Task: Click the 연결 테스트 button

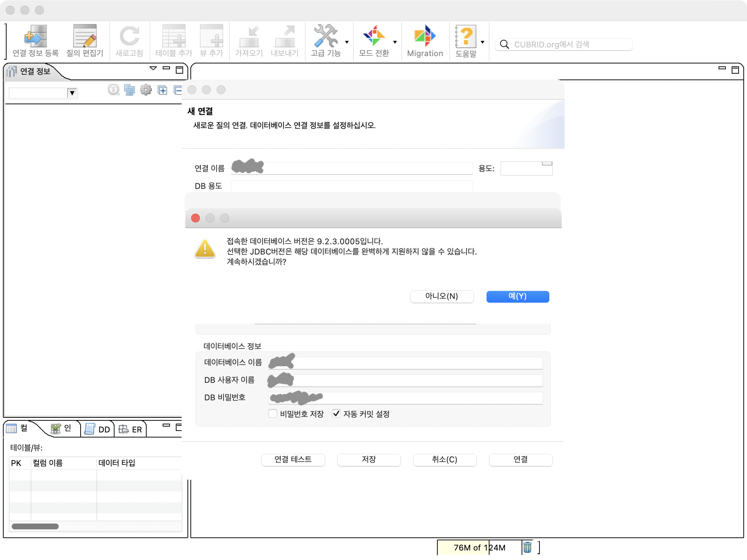Action: (x=293, y=460)
